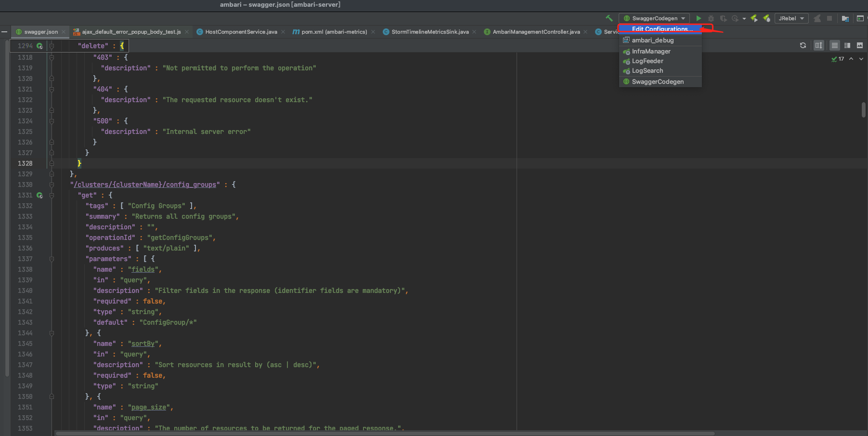
Task: Select the LogFeeder configuration
Action: [x=660, y=61]
